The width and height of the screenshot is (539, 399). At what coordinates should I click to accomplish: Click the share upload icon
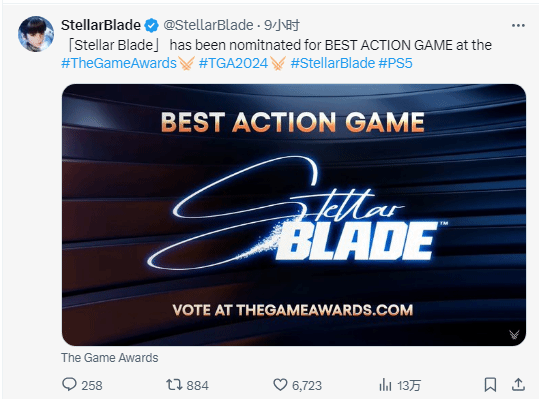[x=518, y=384]
